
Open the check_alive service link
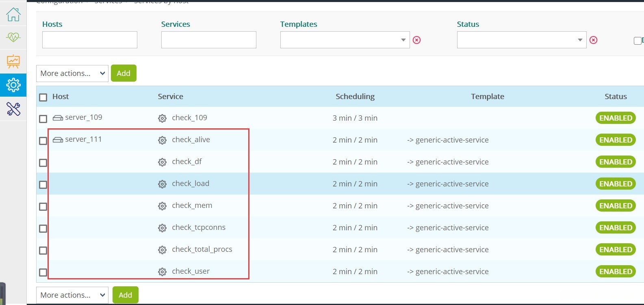tap(191, 140)
